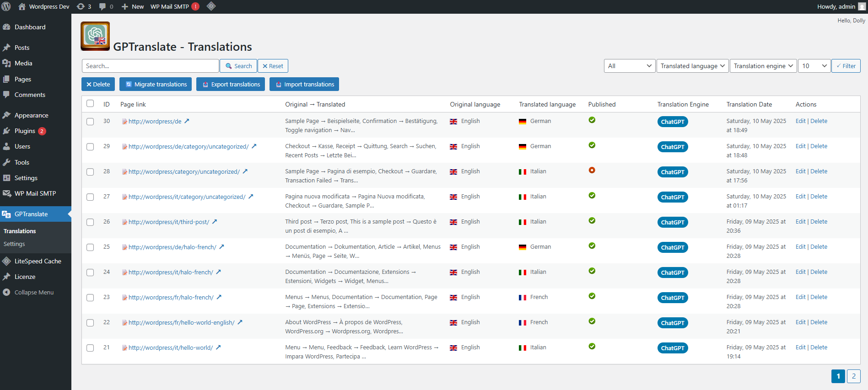
Task: Select the checkbox for translation ID 25
Action: [90, 247]
